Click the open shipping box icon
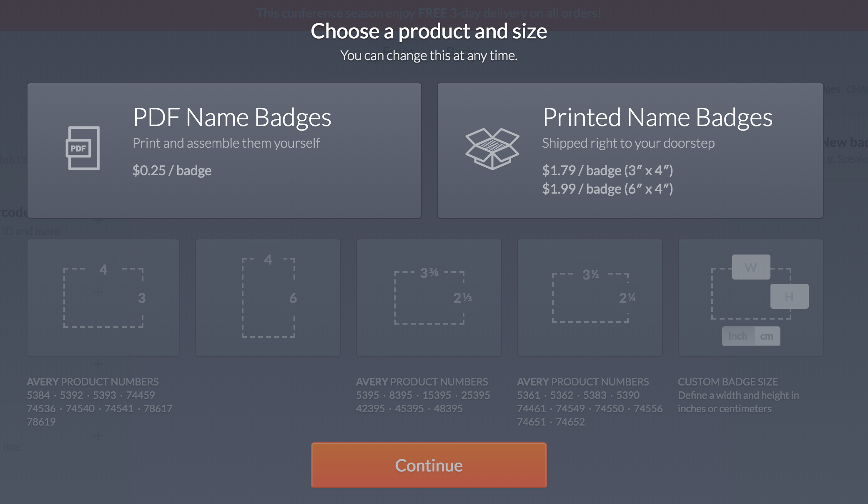 click(x=492, y=149)
